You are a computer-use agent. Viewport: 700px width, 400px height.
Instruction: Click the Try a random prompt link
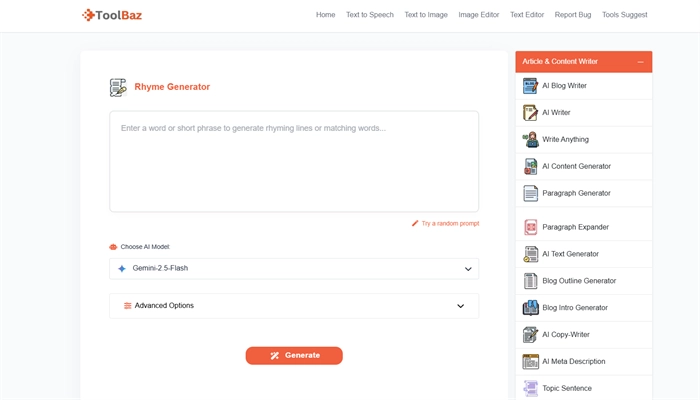(x=449, y=224)
